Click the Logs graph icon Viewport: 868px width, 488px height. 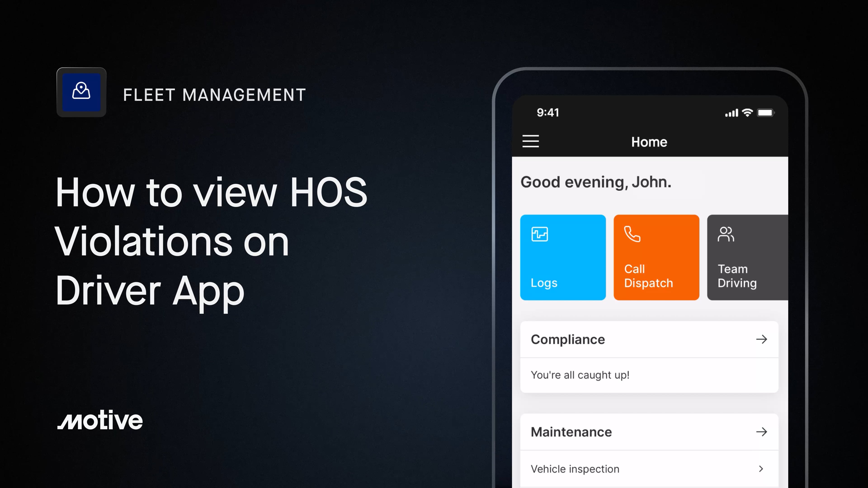click(x=540, y=234)
